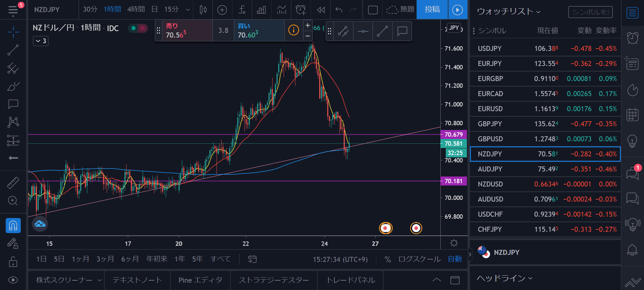Select the 1時間 timeframe
This screenshot has width=644, height=290.
(112, 9)
